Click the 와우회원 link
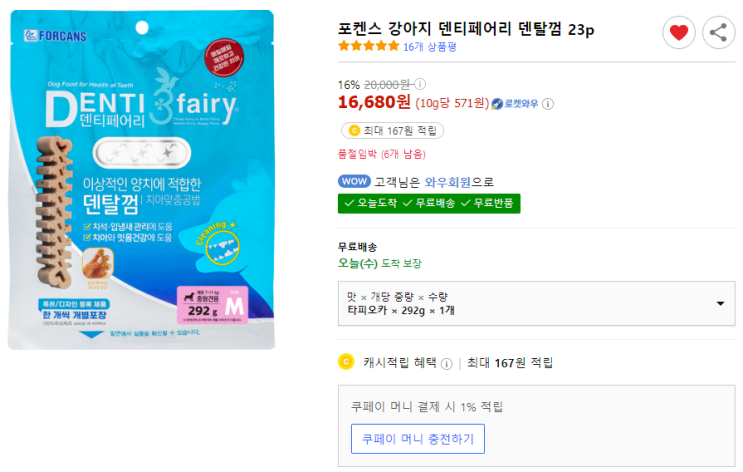The width and height of the screenshot is (743, 472). (448, 182)
